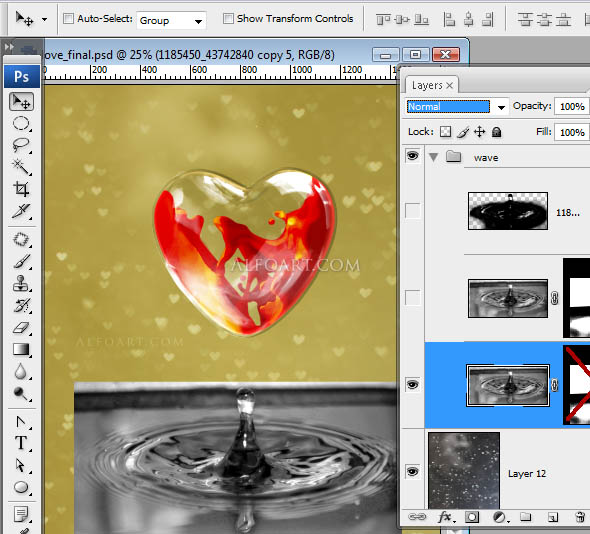Lock transparent pixels
This screenshot has width=590, height=534.
(446, 132)
